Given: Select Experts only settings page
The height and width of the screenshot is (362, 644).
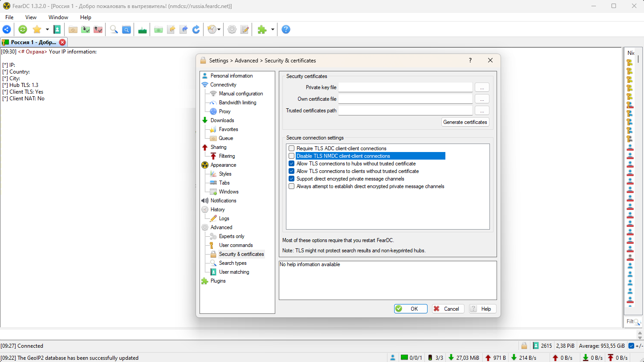Looking at the screenshot, I should click(232, 236).
